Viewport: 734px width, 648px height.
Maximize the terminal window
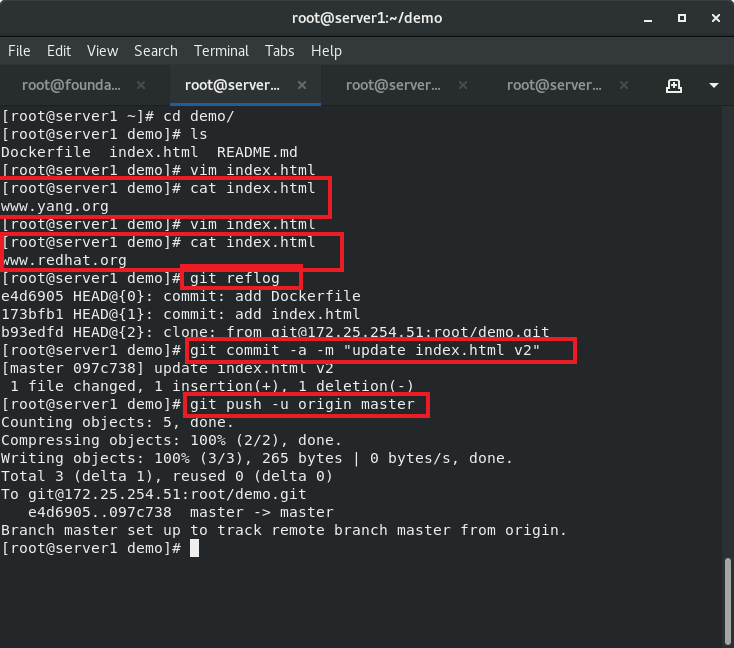(682, 18)
